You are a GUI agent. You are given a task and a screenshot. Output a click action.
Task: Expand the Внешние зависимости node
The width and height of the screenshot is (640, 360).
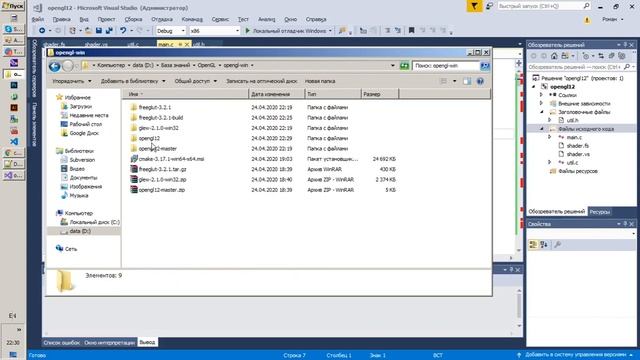541,103
